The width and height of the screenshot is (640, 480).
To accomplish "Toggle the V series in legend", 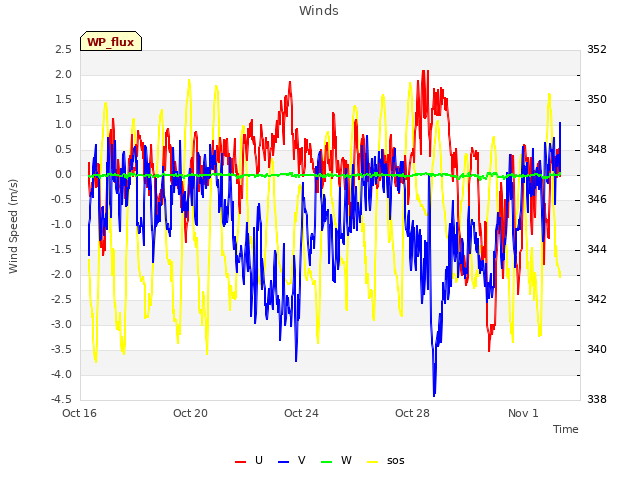I will tap(292, 460).
